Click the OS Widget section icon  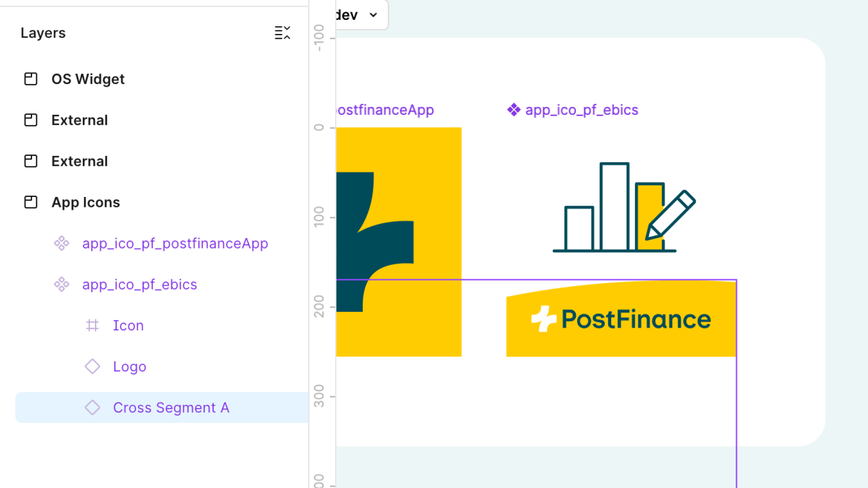coord(31,79)
